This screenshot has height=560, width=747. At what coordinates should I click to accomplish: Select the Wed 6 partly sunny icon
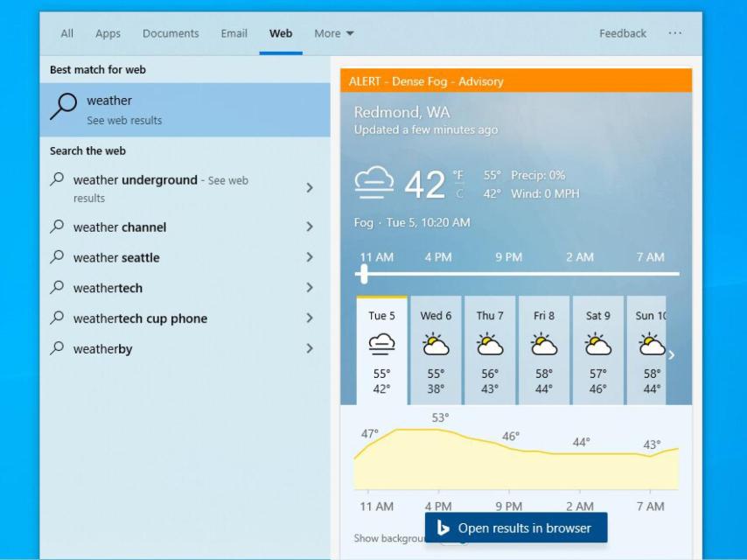(436, 344)
